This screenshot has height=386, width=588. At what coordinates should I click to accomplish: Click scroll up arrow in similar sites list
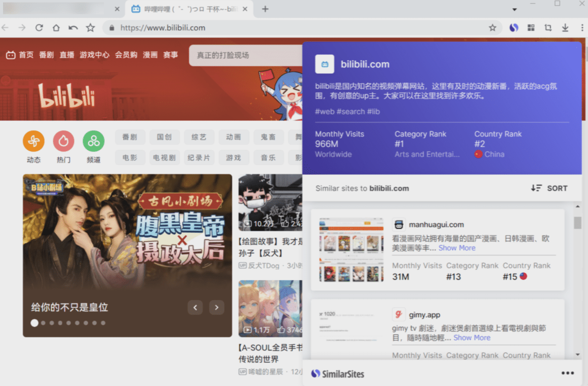click(x=578, y=206)
